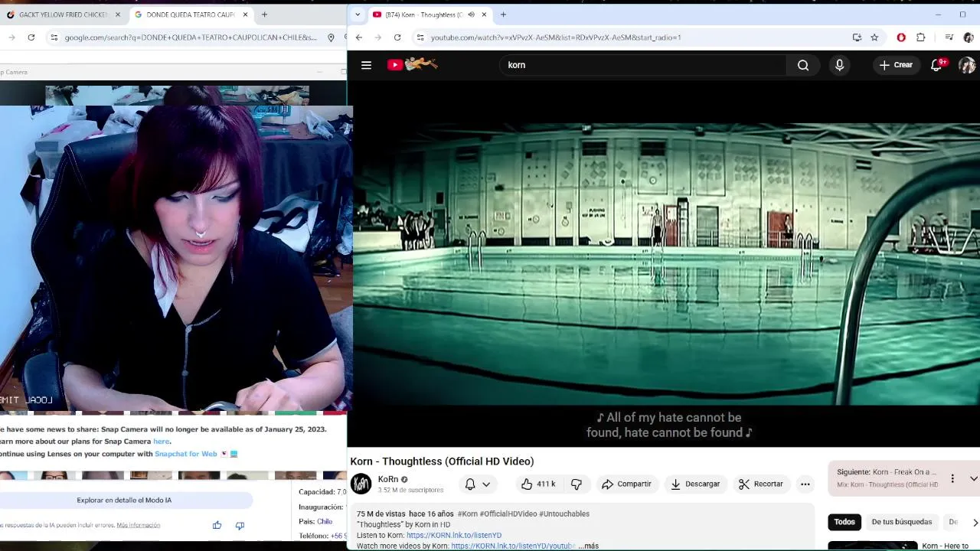Click the red Opera extension icon
This screenshot has height=551, width=980.
click(901, 37)
